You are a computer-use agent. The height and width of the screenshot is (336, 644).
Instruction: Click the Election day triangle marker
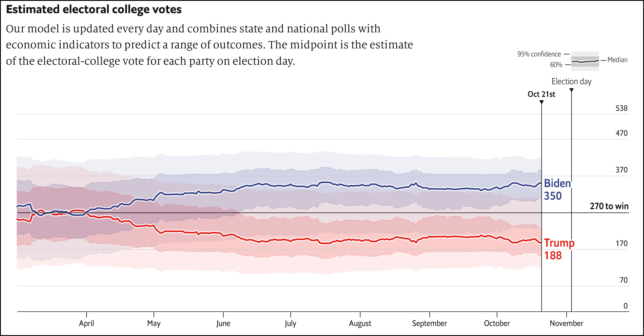tap(572, 90)
